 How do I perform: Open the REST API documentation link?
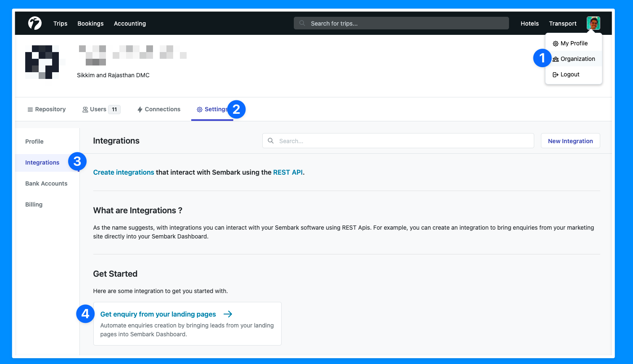288,172
